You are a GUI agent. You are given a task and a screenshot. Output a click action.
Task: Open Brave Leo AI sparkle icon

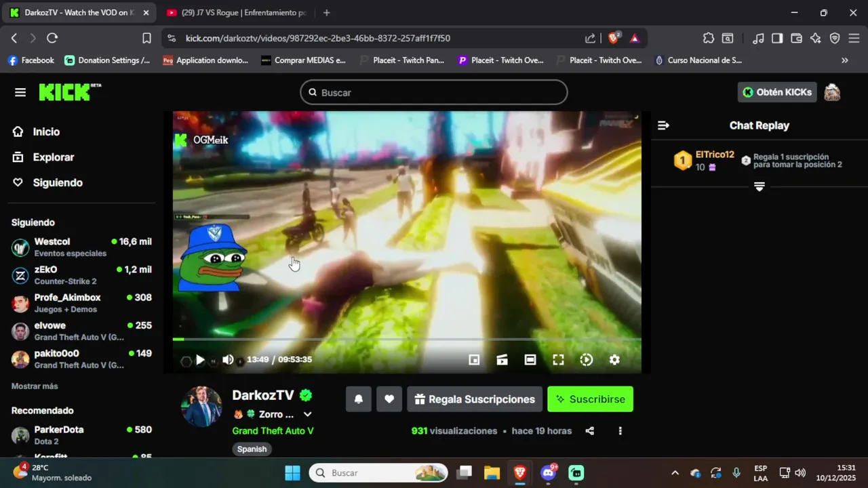click(x=816, y=39)
